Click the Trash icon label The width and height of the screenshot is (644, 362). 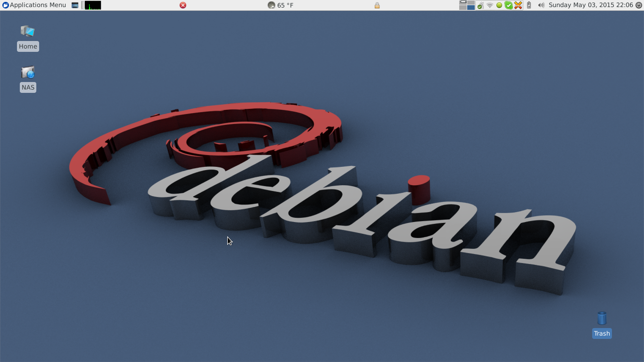click(602, 333)
